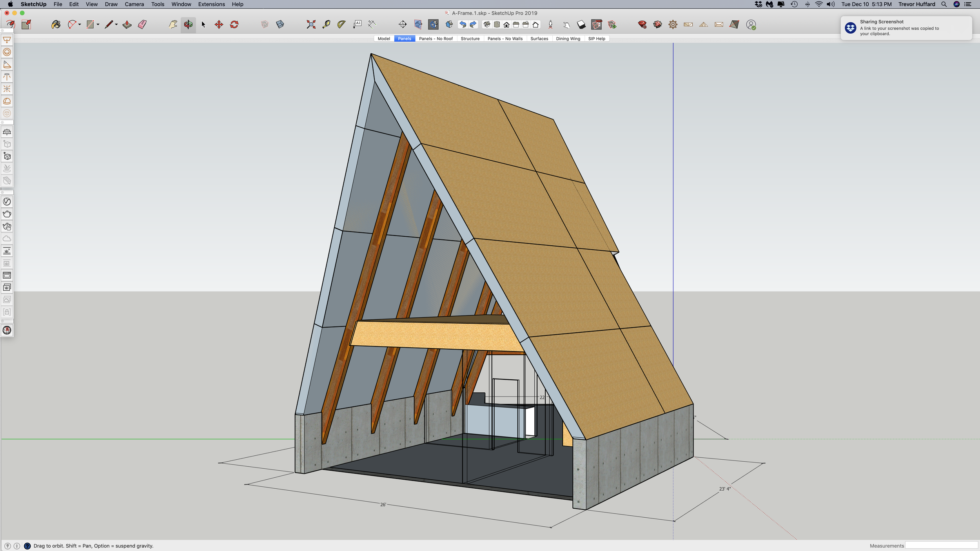Expand the Pencil line tool dropdown
Viewport: 980px width, 551px height.
[x=116, y=25]
